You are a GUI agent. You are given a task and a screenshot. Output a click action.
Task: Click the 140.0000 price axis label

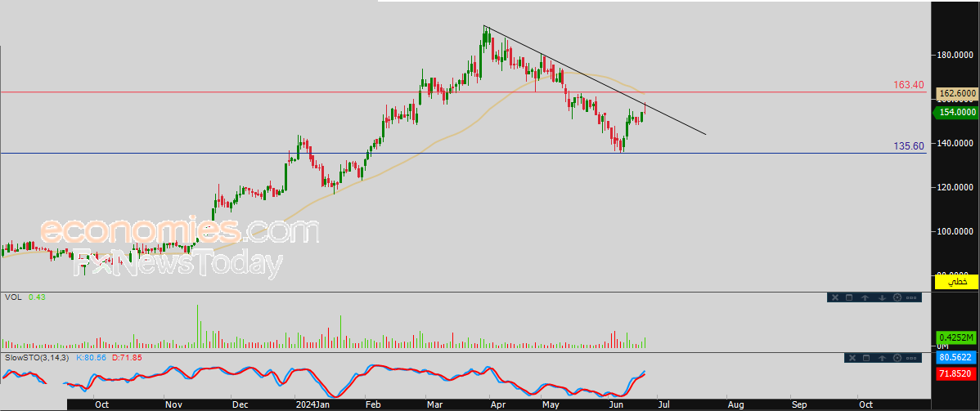tap(956, 144)
